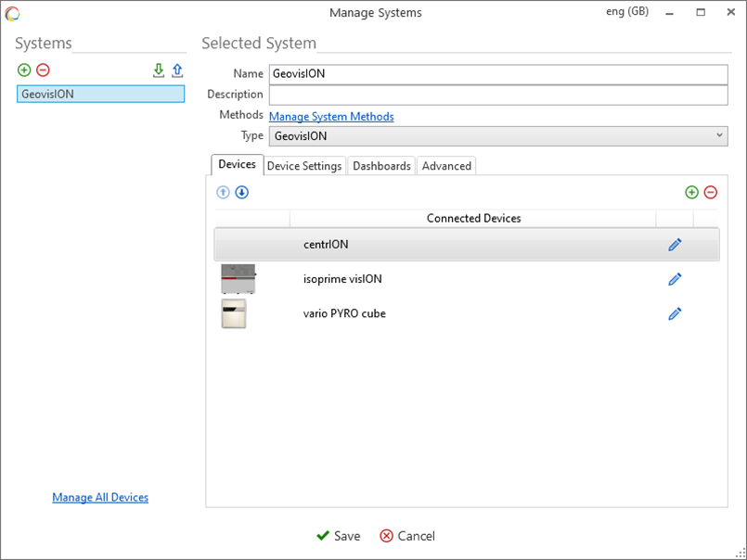
Task: Click the Manage All Devices link
Action: [100, 498]
